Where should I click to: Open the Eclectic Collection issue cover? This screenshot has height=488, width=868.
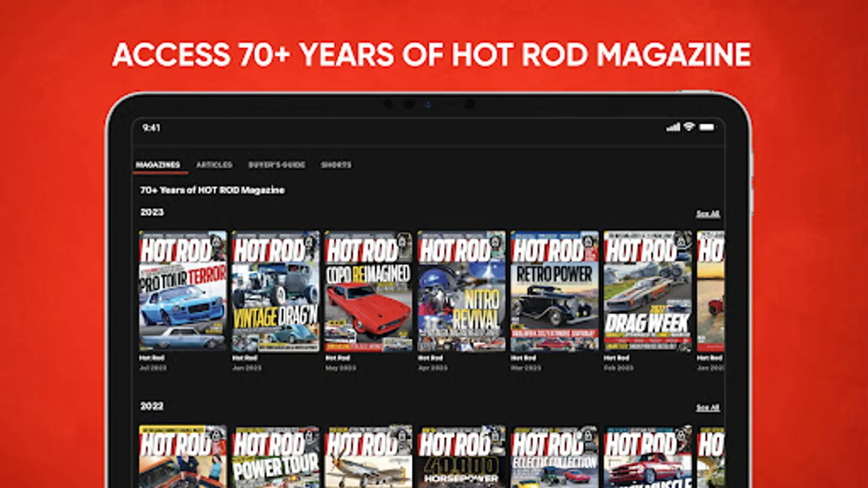click(x=554, y=457)
